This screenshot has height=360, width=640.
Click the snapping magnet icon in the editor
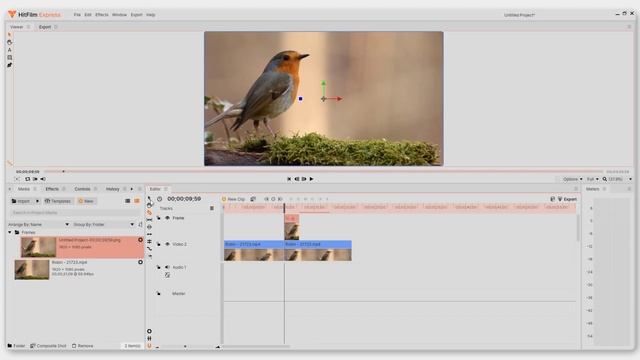(149, 346)
